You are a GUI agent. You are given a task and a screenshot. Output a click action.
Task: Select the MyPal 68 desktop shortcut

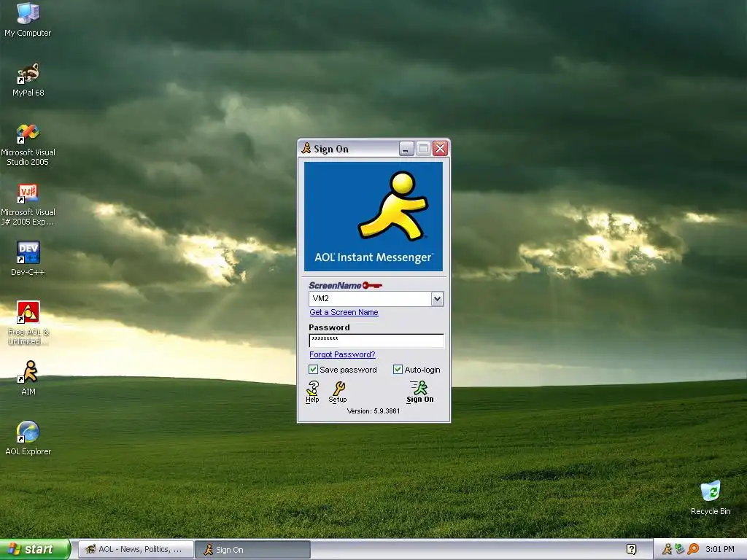28,79
